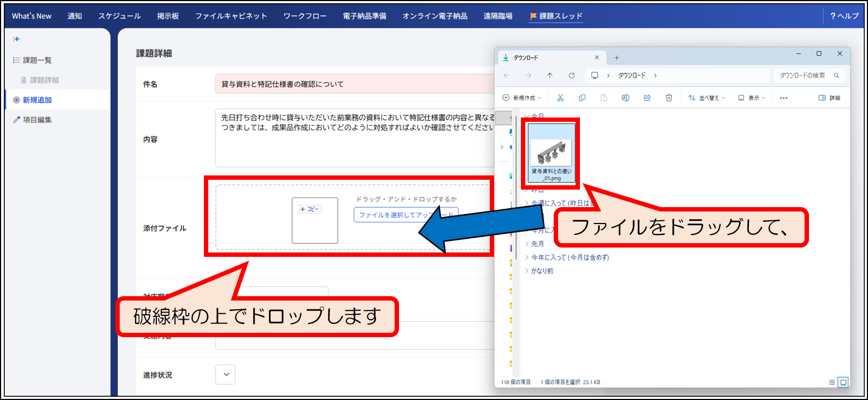868x400 pixels.
Task: Click ダウンロード in the Explorer address breadcrumb
Action: (x=632, y=75)
